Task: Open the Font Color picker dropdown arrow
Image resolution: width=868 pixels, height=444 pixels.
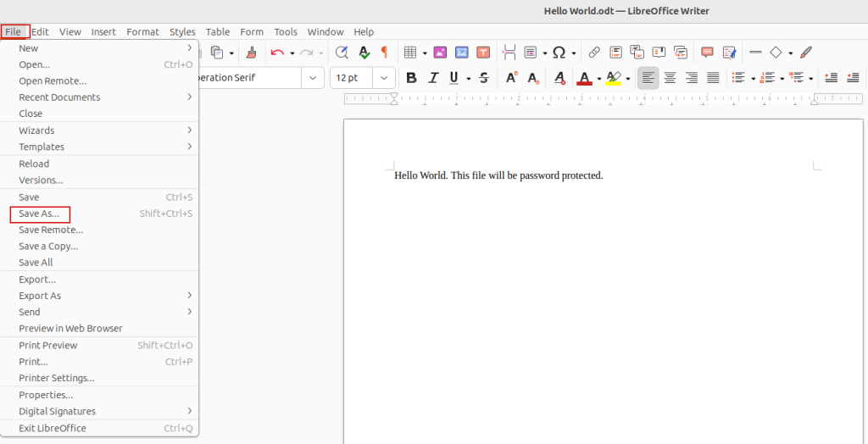Action: (599, 79)
